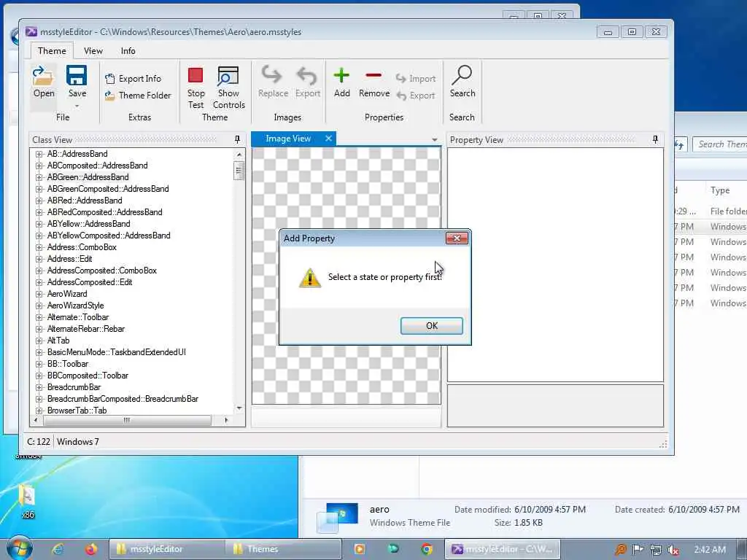Click the muted volume tray icon
Image resolution: width=747 pixels, height=560 pixels.
(x=673, y=550)
